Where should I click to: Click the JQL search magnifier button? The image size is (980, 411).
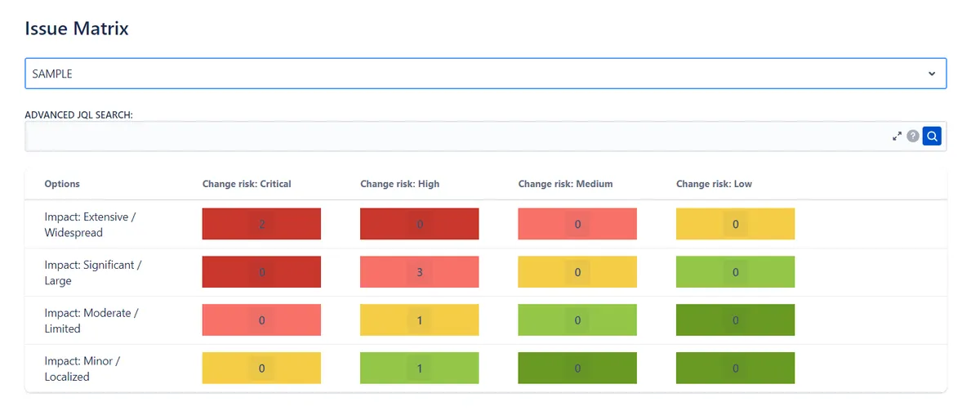932,136
